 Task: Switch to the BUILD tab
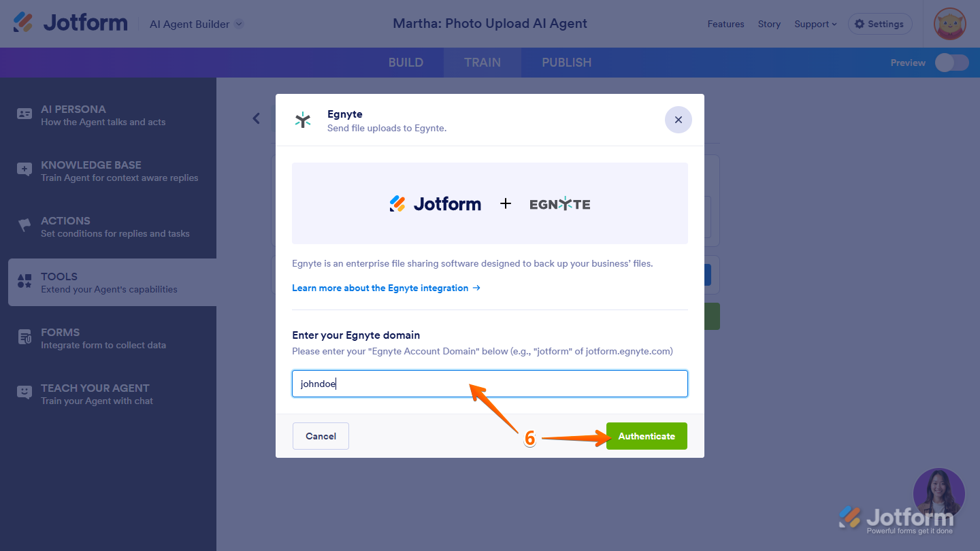tap(406, 63)
